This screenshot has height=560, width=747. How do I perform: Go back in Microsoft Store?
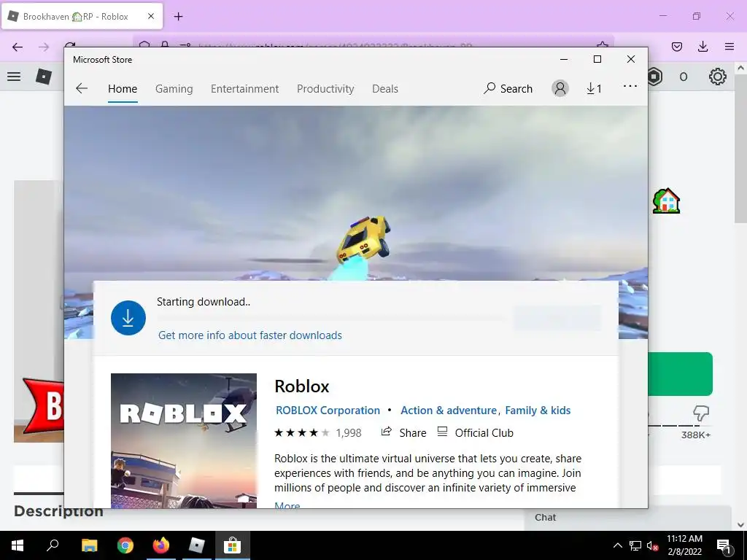click(x=82, y=88)
